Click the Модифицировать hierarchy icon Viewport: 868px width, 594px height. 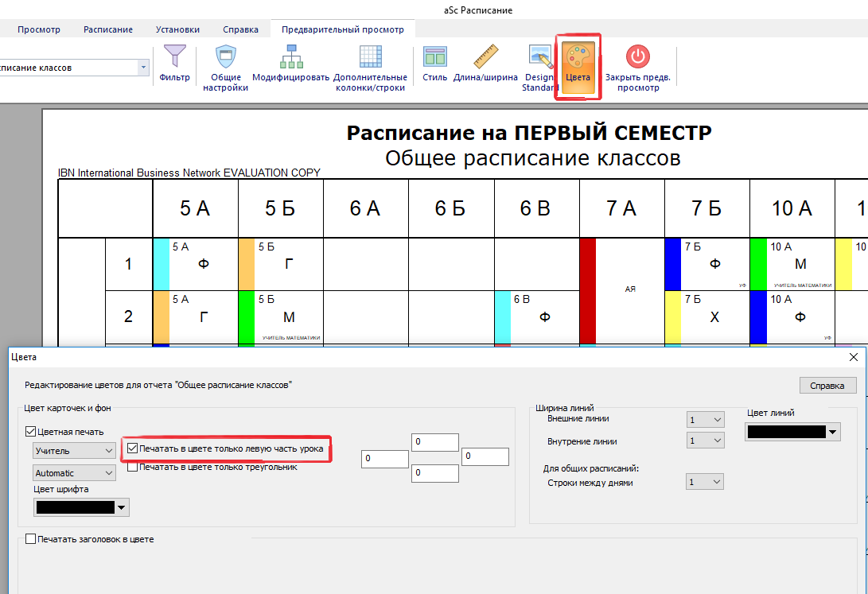(290, 59)
